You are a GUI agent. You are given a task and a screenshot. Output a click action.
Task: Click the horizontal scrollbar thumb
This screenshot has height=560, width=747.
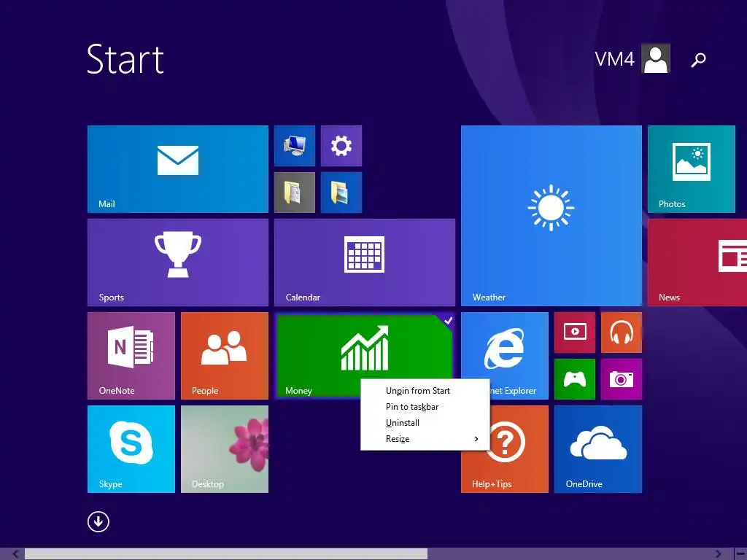[226, 554]
